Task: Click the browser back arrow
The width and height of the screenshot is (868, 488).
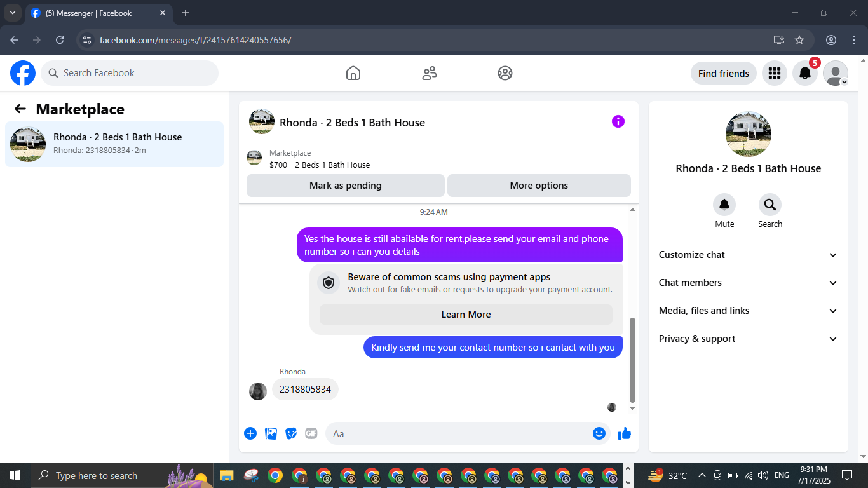Action: [x=14, y=40]
